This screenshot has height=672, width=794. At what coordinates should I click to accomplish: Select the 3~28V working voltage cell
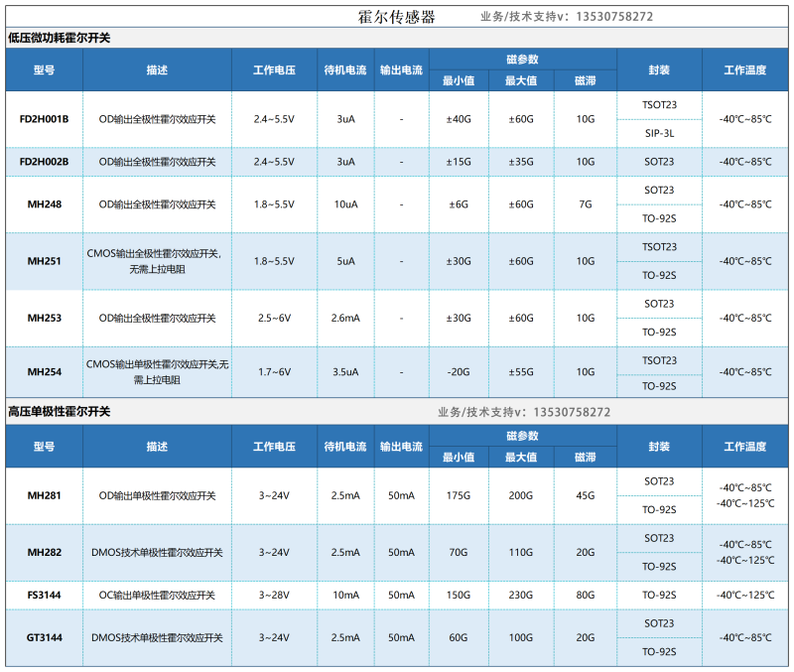pyautogui.click(x=274, y=595)
